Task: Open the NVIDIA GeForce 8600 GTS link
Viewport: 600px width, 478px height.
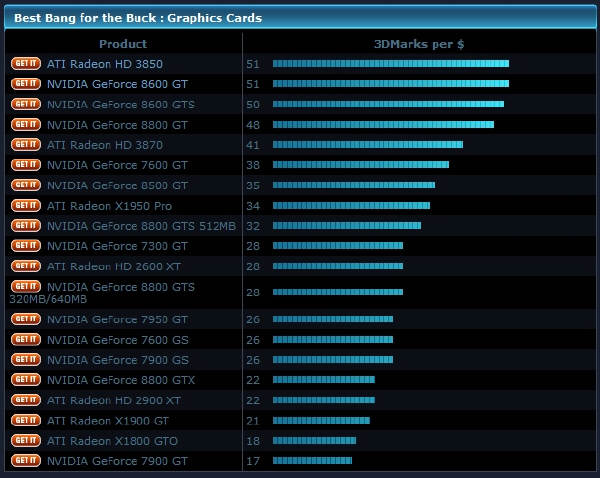Action: (x=121, y=104)
